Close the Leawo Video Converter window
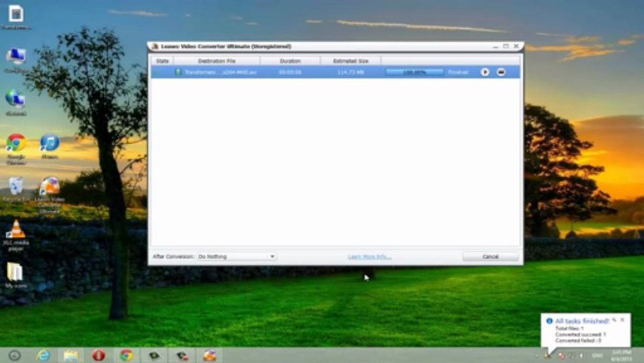 516,46
